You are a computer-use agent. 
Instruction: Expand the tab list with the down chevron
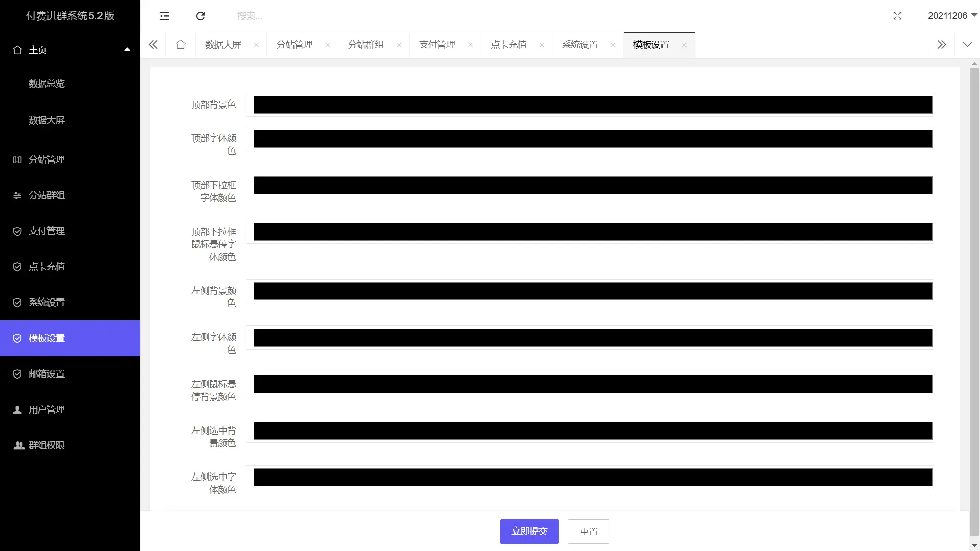click(967, 44)
